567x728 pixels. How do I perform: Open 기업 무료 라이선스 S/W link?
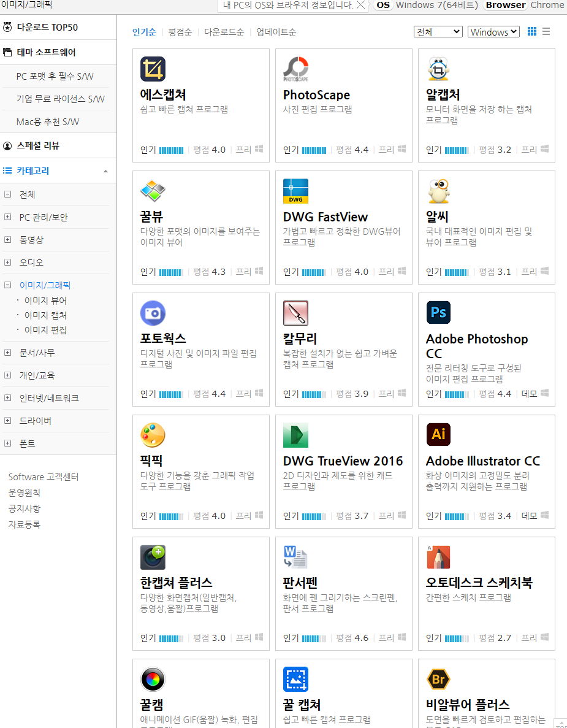coord(60,99)
